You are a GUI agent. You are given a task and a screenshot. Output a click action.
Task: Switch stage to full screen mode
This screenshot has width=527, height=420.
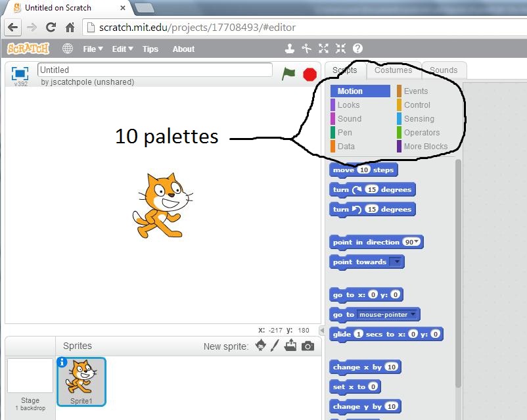pos(20,73)
